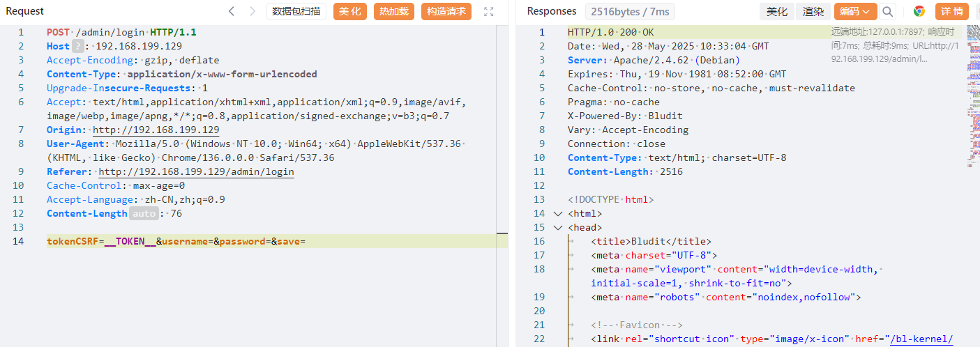Click Vary: Accept-Encoding response header

coord(628,130)
